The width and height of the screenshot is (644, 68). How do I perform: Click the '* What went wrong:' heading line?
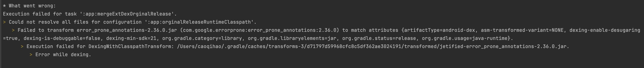[30, 6]
